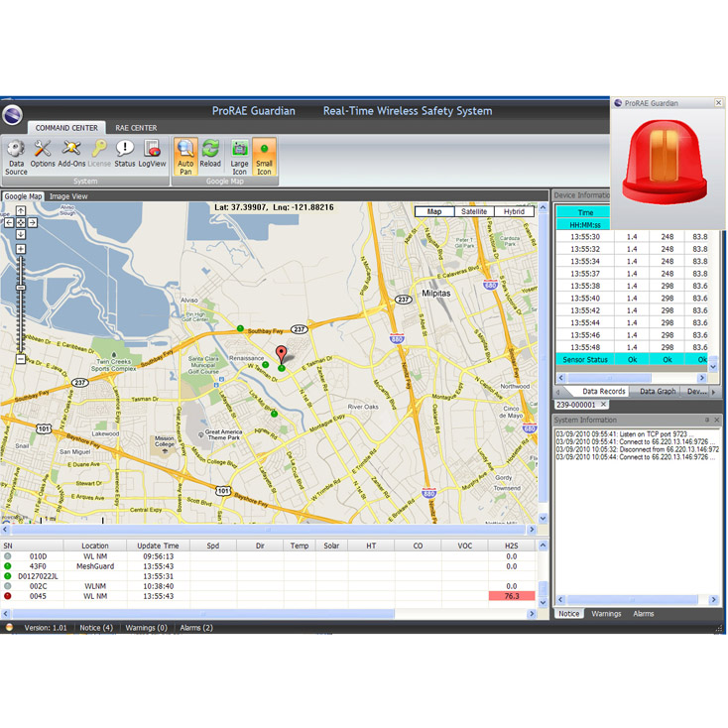Click Alarms (2) in status bar

pos(196,628)
